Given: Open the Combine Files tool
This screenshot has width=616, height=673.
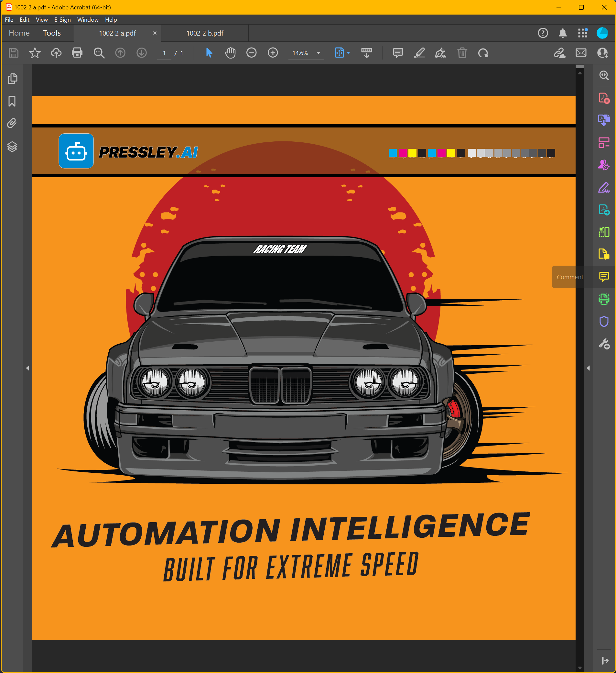Looking at the screenshot, I should 604,120.
